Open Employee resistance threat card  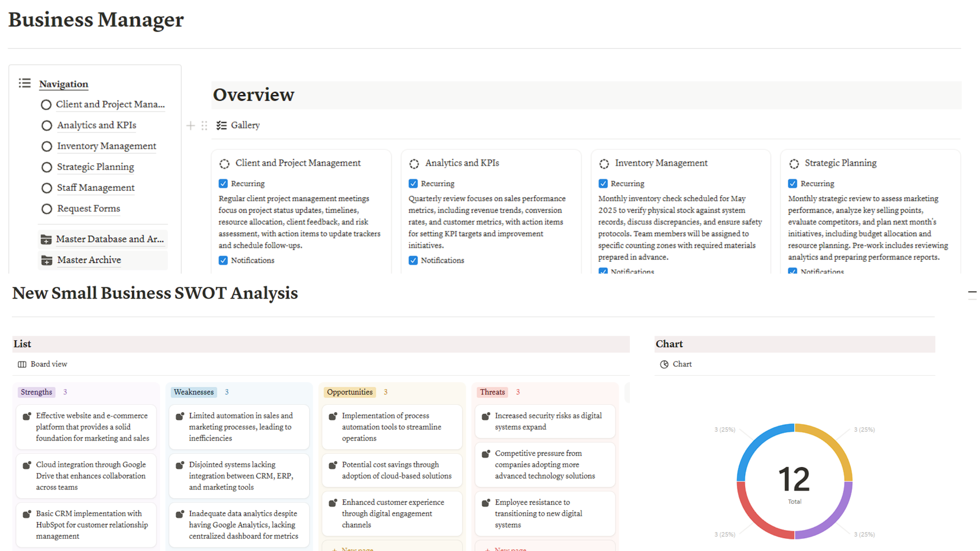545,513
